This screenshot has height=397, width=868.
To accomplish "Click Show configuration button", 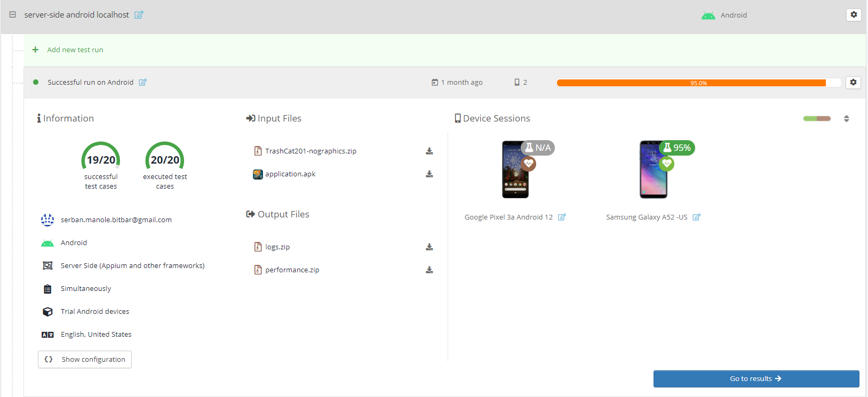I will 85,360.
